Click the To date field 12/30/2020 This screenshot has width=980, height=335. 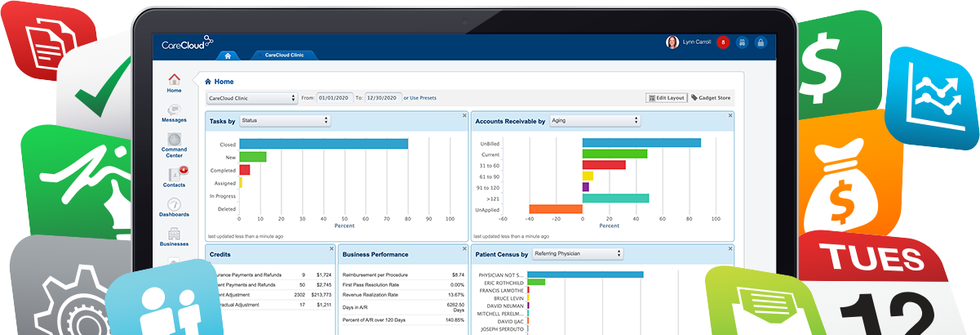(x=382, y=98)
